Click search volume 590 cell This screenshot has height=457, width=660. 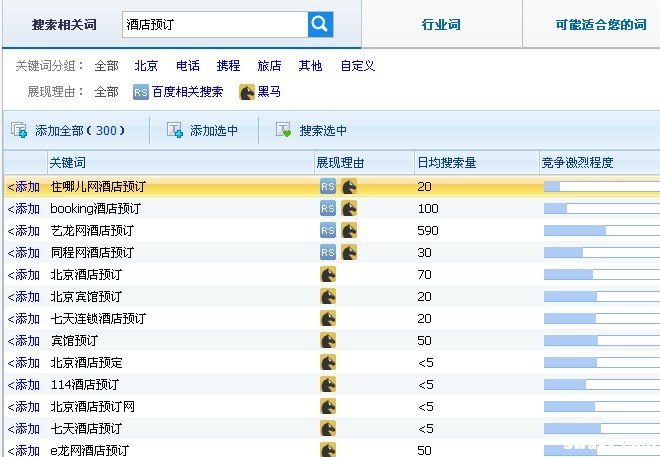(428, 231)
